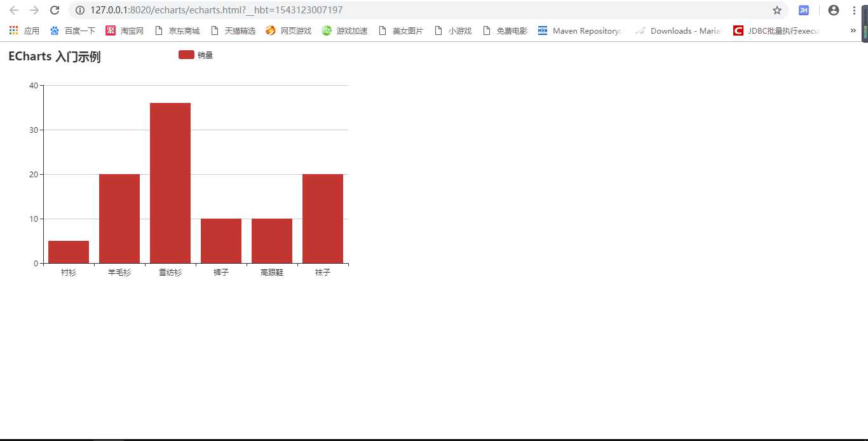Open the 京东商城 bookmark

pos(177,31)
